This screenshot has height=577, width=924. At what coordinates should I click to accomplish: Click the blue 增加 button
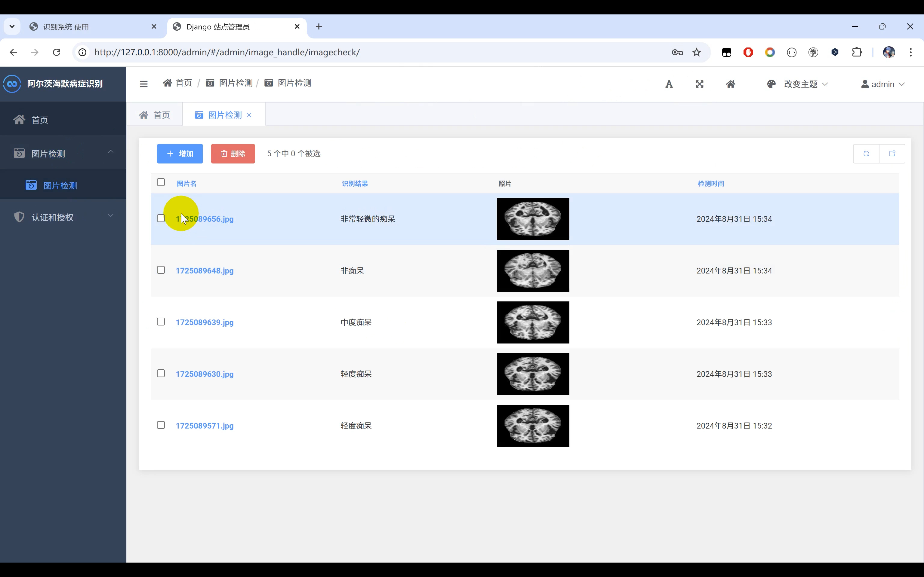tap(180, 153)
